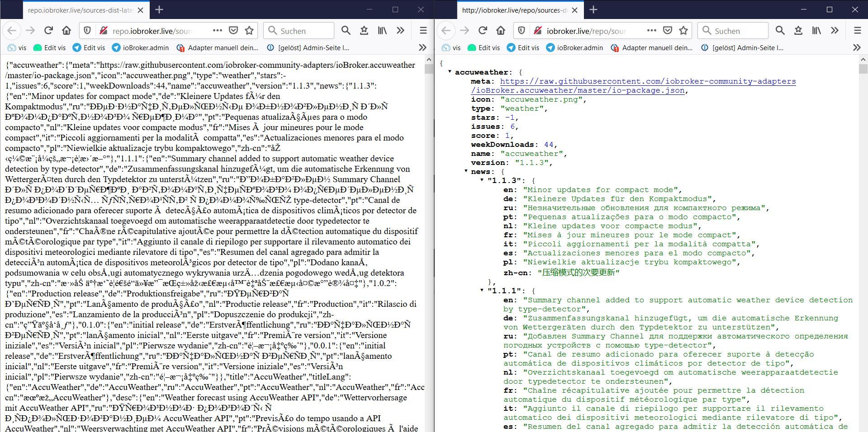Open hamburger application menu in right window
This screenshot has width=868, height=432.
tap(857, 31)
